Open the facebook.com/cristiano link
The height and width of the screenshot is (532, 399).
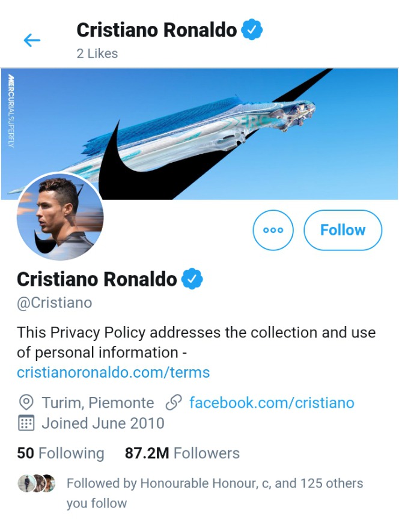coord(272,402)
